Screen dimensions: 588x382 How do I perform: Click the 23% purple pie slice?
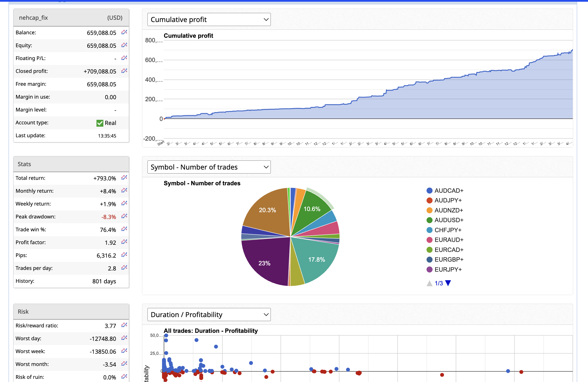[x=265, y=262]
